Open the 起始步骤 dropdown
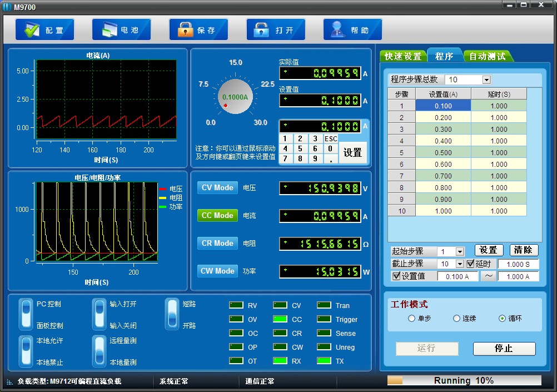The height and width of the screenshot is (392, 557). 460,252
